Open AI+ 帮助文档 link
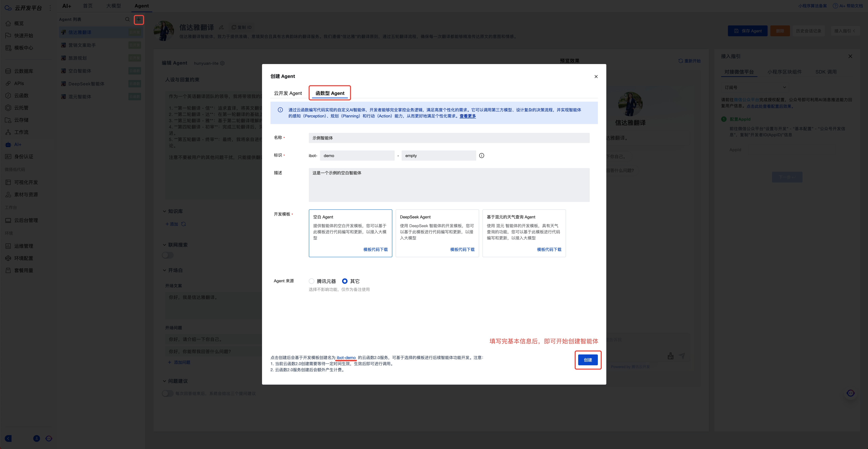Screen dimensions: 868x449 tap(848, 6)
